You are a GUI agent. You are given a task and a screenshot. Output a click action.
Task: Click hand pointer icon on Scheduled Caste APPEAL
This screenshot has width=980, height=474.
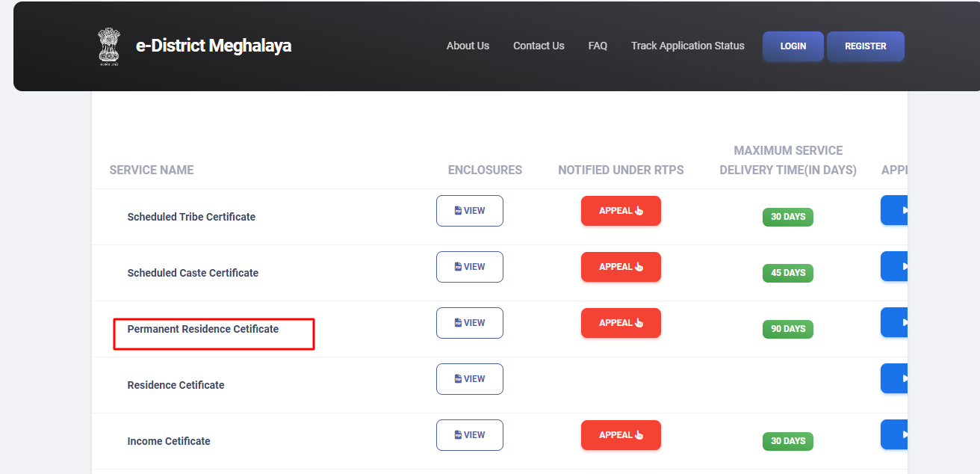click(639, 266)
